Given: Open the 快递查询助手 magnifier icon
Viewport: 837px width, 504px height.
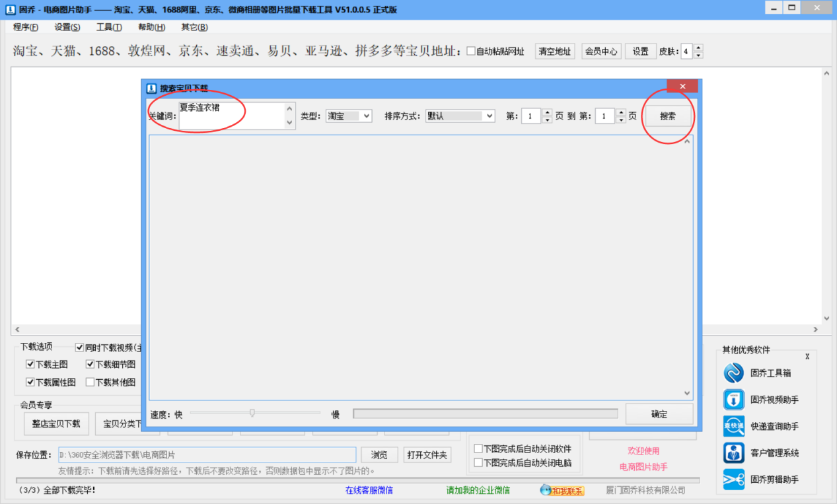Looking at the screenshot, I should [733, 426].
